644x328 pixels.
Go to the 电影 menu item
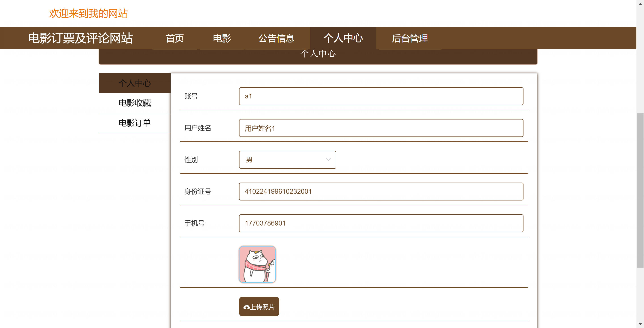pyautogui.click(x=222, y=38)
